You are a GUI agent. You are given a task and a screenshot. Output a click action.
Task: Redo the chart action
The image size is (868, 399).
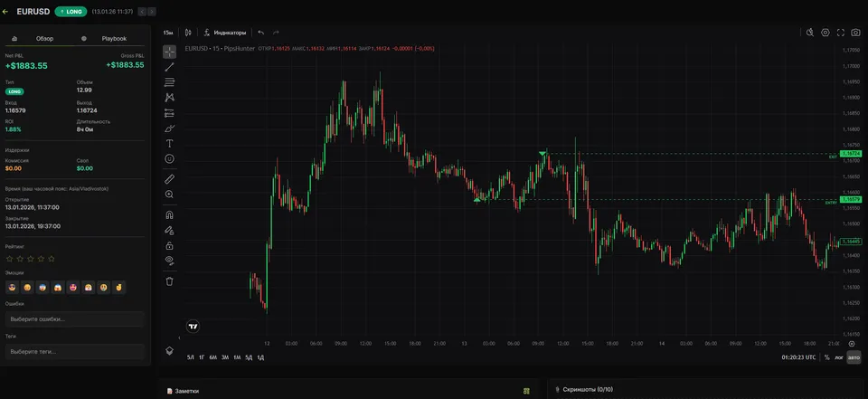(276, 33)
